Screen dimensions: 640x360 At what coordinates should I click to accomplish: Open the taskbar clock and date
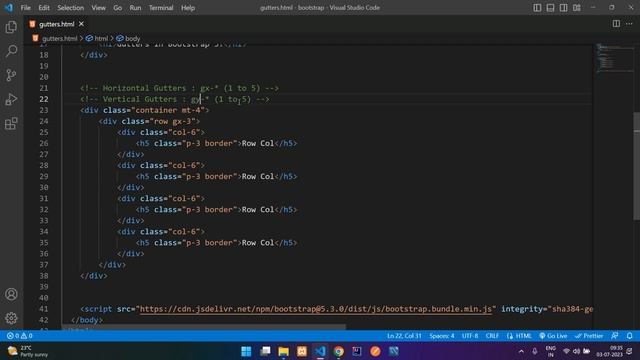[x=610, y=351]
